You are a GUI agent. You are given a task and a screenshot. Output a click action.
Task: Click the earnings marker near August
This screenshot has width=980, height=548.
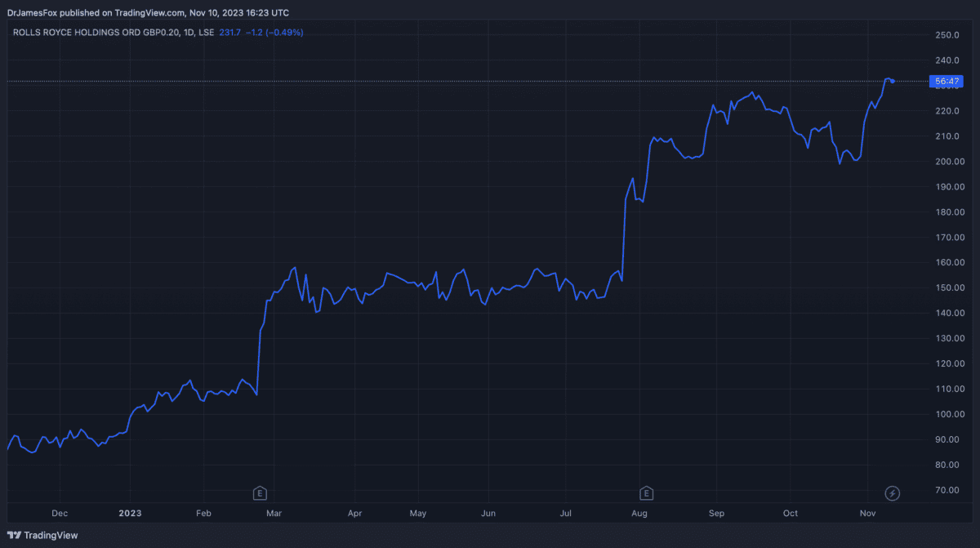click(x=646, y=492)
